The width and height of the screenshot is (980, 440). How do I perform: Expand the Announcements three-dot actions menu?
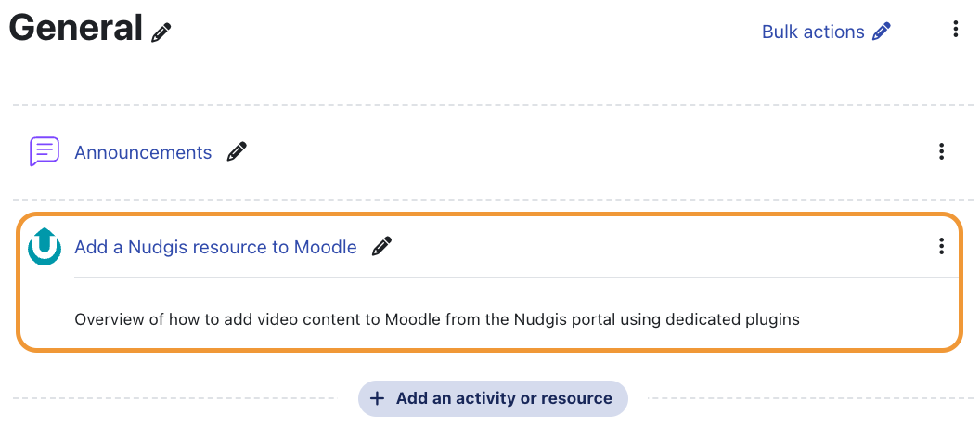click(x=941, y=151)
